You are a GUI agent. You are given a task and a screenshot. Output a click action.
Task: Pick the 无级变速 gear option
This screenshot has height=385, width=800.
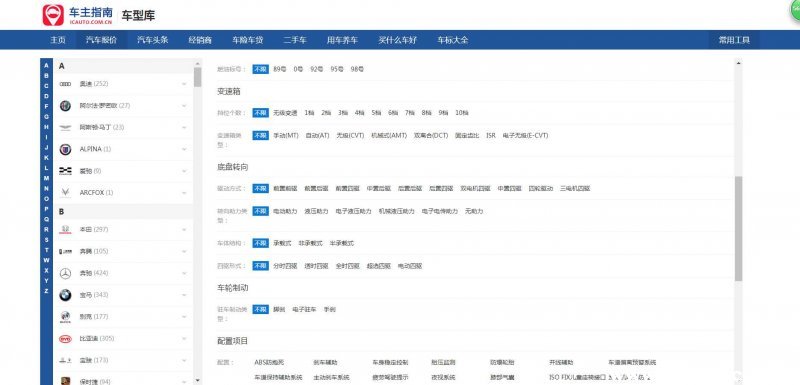pos(285,113)
